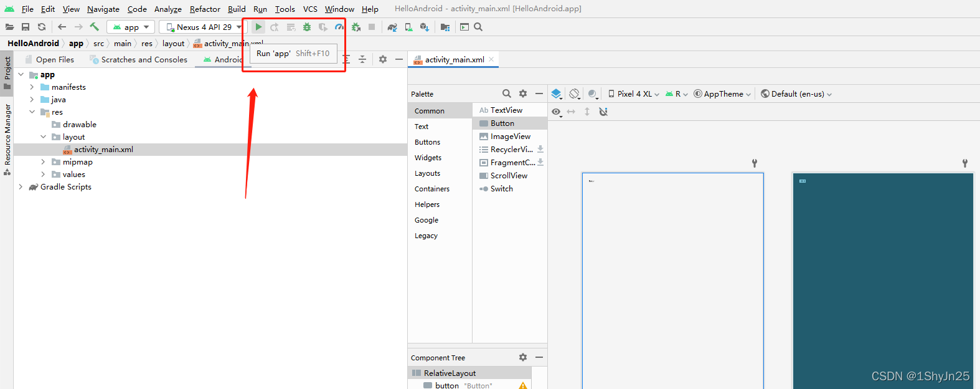Open the Component Tree settings gear
Viewport: 980px width, 389px height.
point(523,357)
